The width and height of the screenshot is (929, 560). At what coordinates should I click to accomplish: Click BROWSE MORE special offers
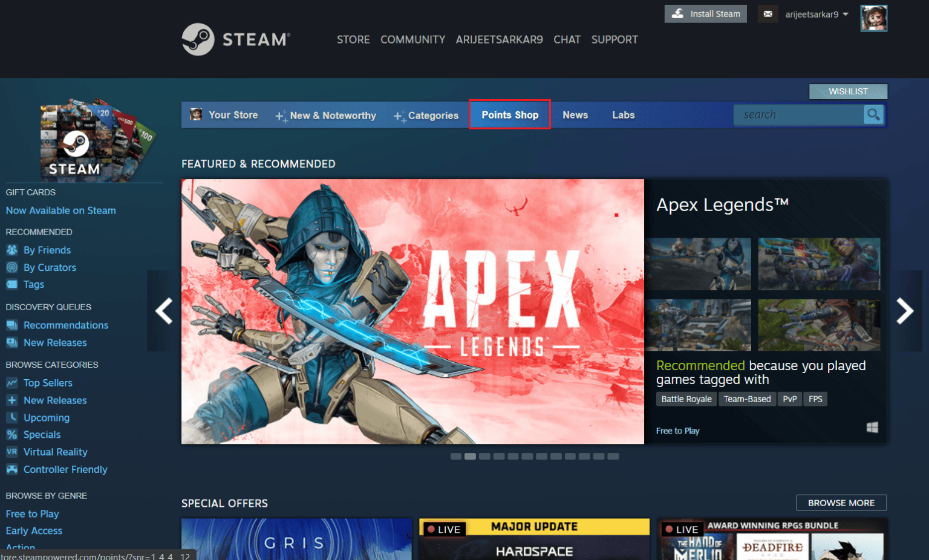[841, 503]
